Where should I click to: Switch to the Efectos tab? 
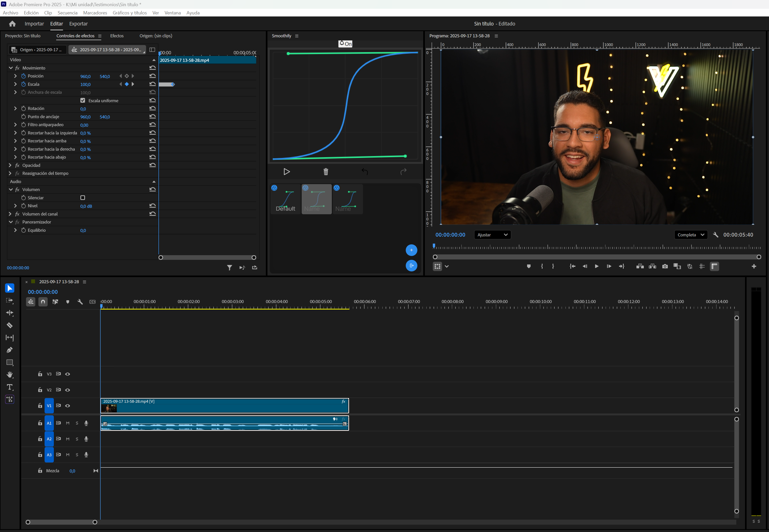pos(117,36)
